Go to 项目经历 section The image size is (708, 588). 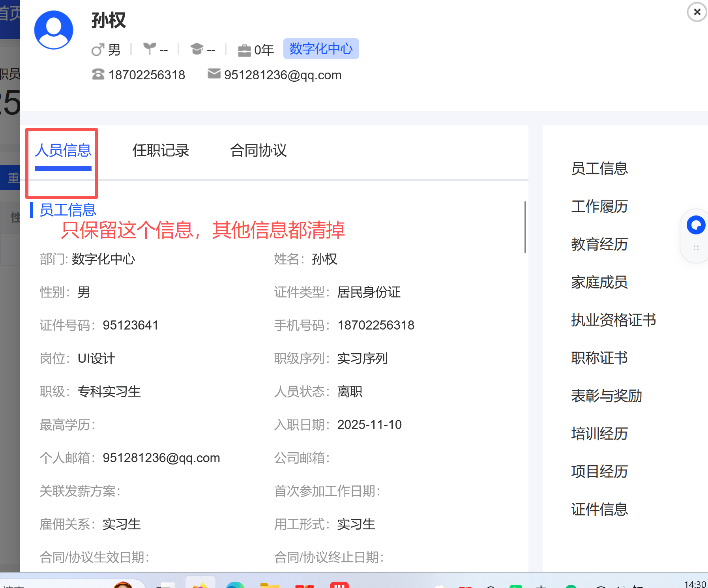[599, 472]
